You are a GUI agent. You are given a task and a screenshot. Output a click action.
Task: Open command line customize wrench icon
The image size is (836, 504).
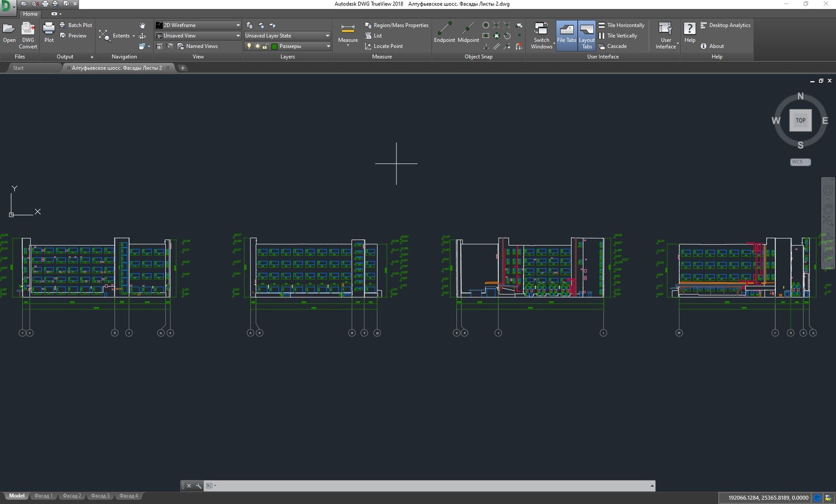click(x=199, y=486)
